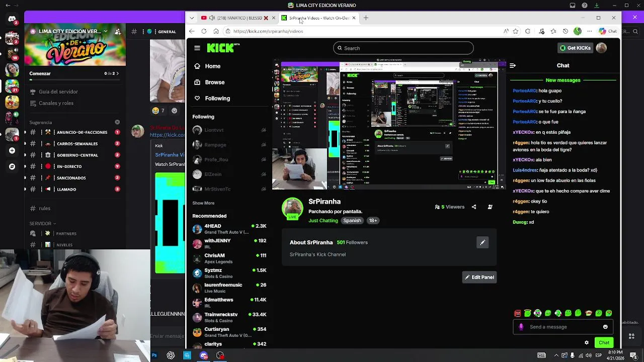Open Discord direct messages home icon
This screenshot has width=644, height=362.
[12, 19]
